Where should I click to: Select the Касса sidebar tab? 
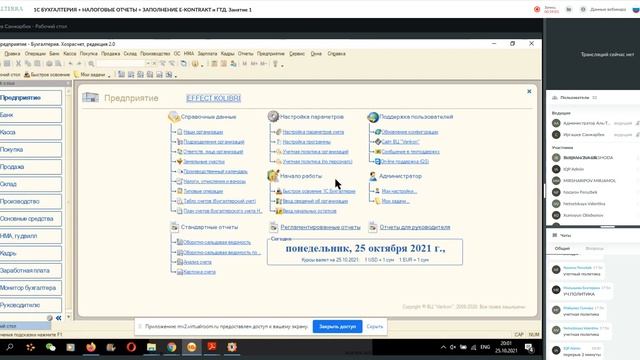click(31, 132)
